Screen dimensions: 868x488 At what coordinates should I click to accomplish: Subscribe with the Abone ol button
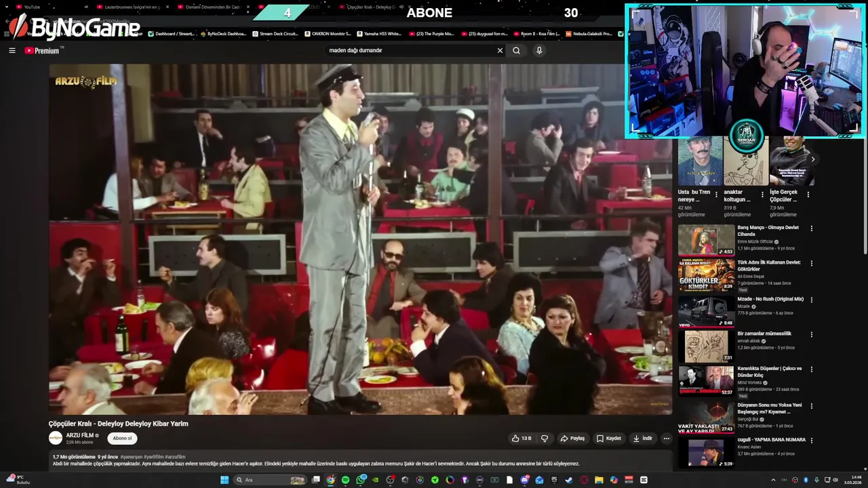[123, 439]
